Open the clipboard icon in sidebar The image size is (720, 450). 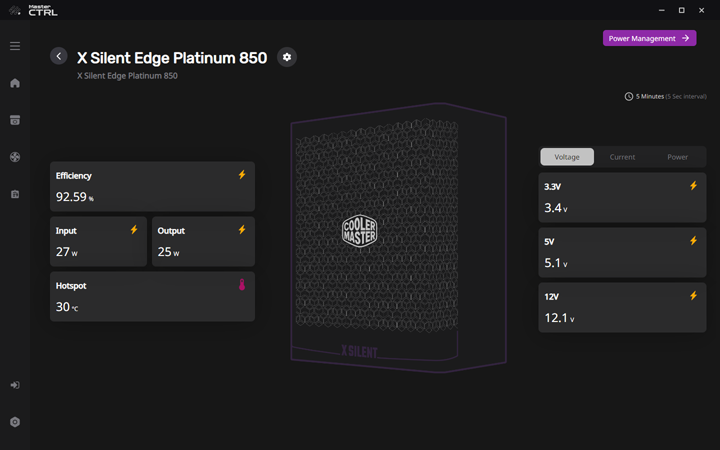(x=15, y=194)
